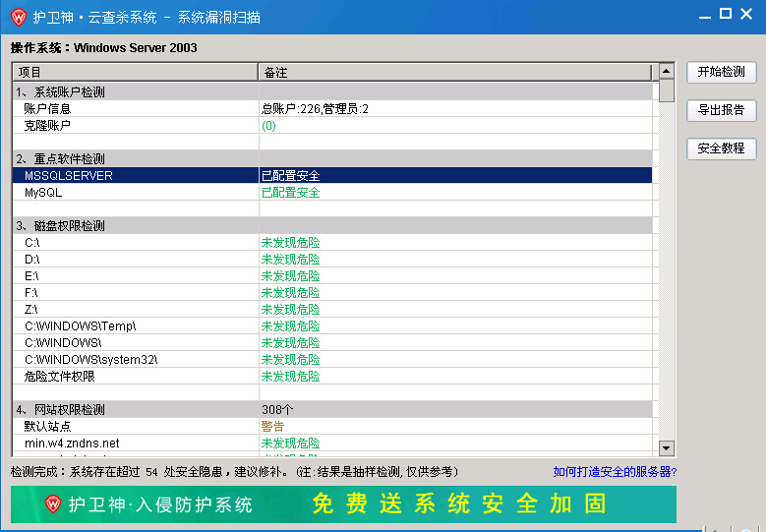
Task: Click the green (0) clone account value
Action: tap(268, 126)
